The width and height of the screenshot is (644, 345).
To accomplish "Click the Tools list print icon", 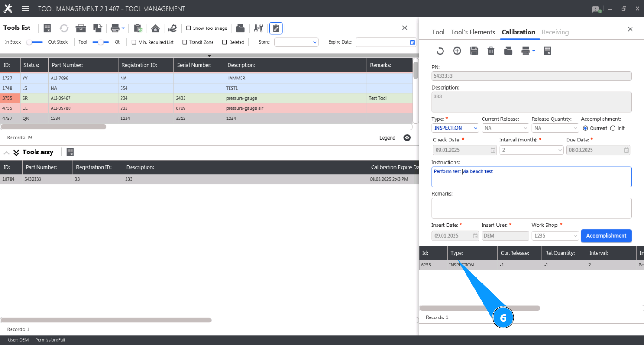I will pos(115,28).
